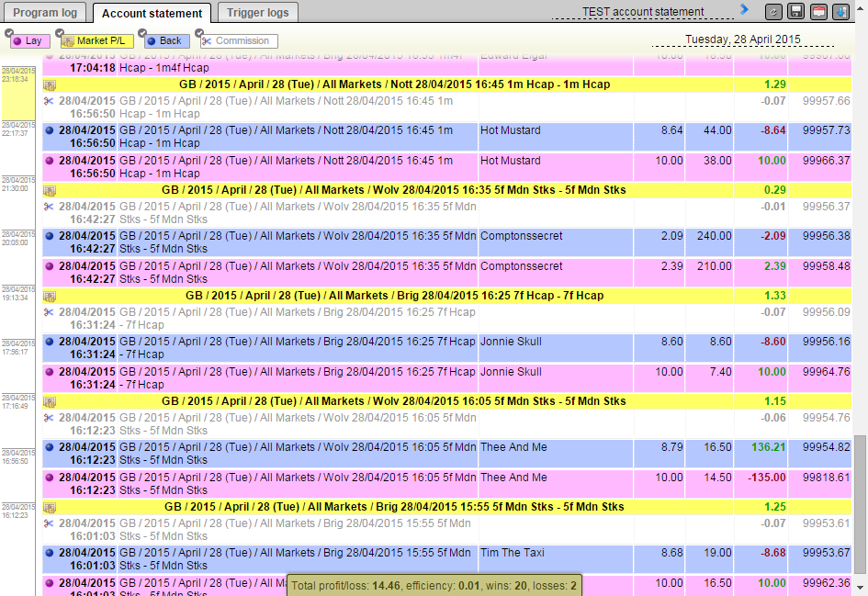
Task: Click the magenta lay dot on Hot Mustard 38.00 row
Action: [x=50, y=161]
